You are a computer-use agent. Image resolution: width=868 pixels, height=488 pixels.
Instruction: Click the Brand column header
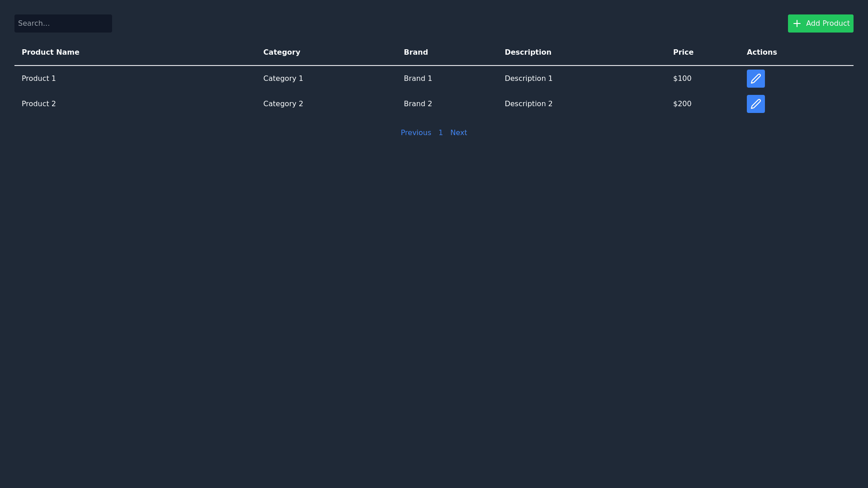[415, 52]
